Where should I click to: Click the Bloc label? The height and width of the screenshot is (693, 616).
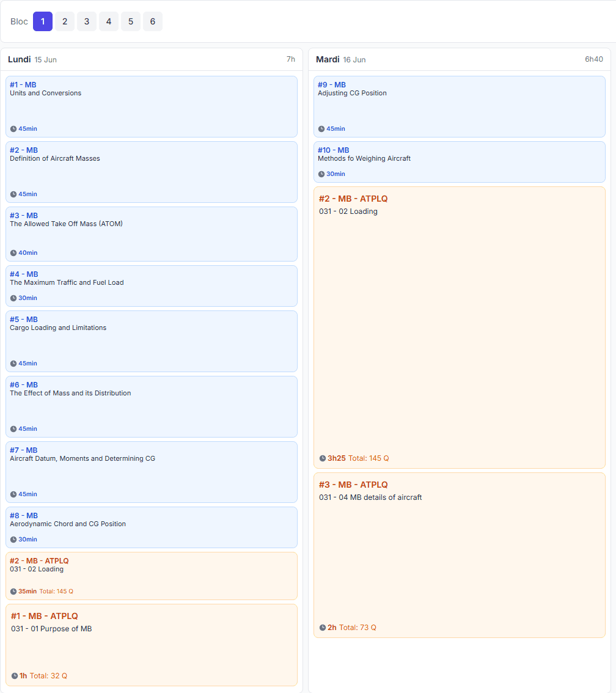click(x=19, y=21)
